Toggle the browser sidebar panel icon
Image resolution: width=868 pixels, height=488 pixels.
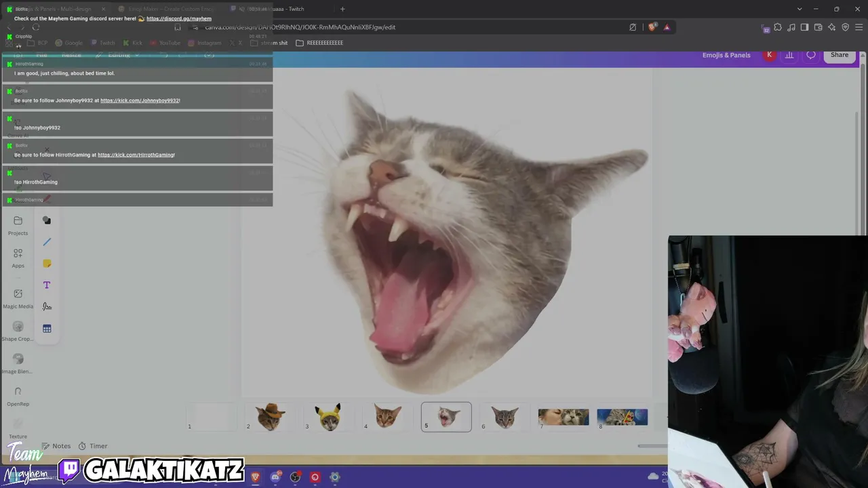(x=804, y=27)
